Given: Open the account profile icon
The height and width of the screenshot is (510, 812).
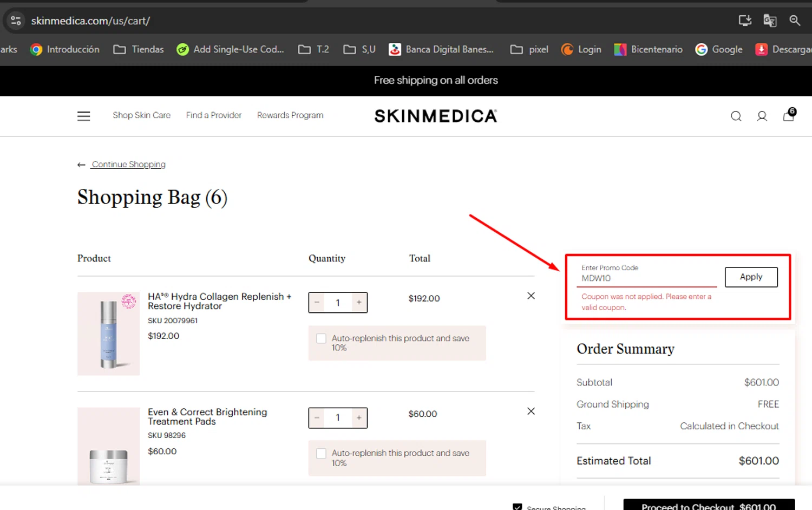Looking at the screenshot, I should pos(762,116).
